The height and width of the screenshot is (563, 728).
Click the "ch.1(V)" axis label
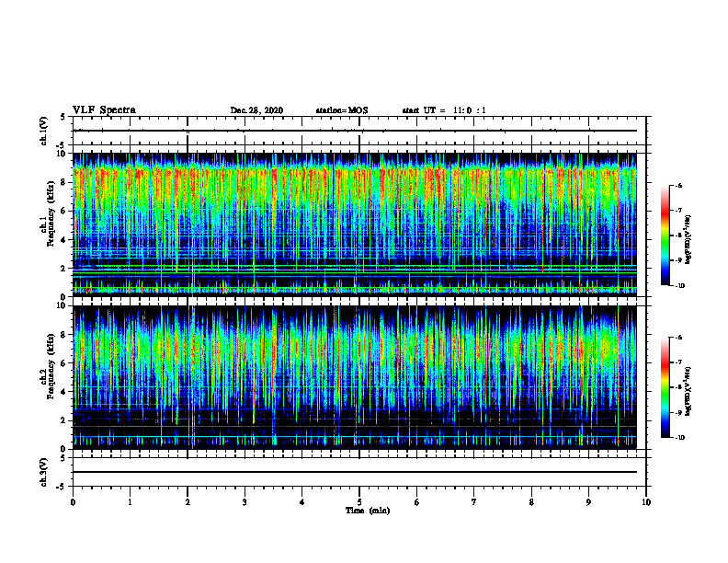43,131
